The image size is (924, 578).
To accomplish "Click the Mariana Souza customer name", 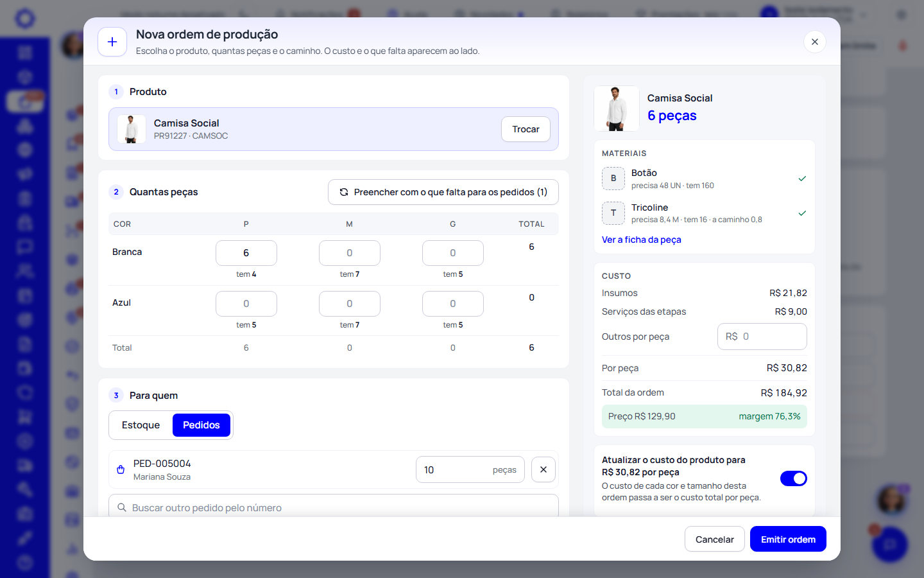I will point(162,477).
